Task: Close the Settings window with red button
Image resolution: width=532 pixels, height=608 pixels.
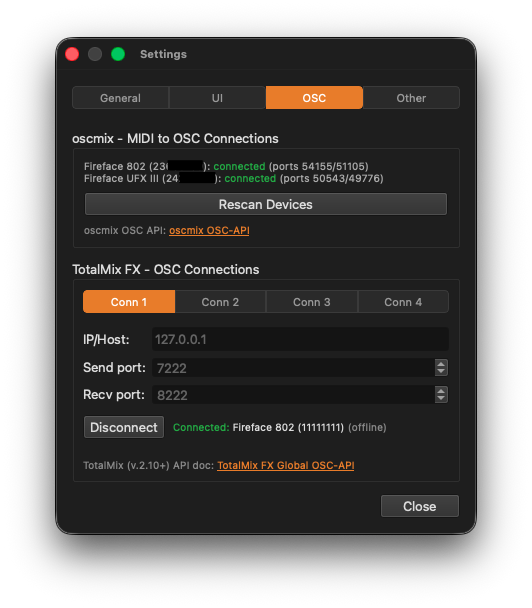Action: coord(72,54)
